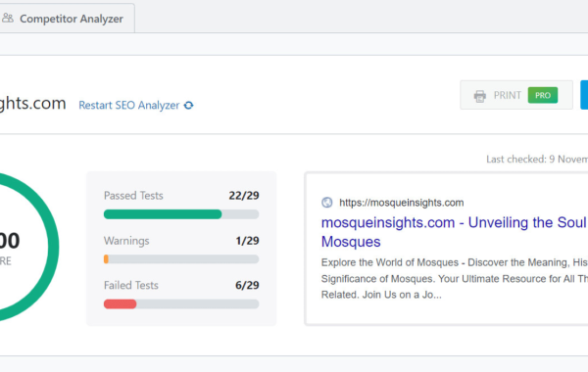The width and height of the screenshot is (588, 372).
Task: Click the 1/29 warnings count
Action: pyautogui.click(x=247, y=241)
